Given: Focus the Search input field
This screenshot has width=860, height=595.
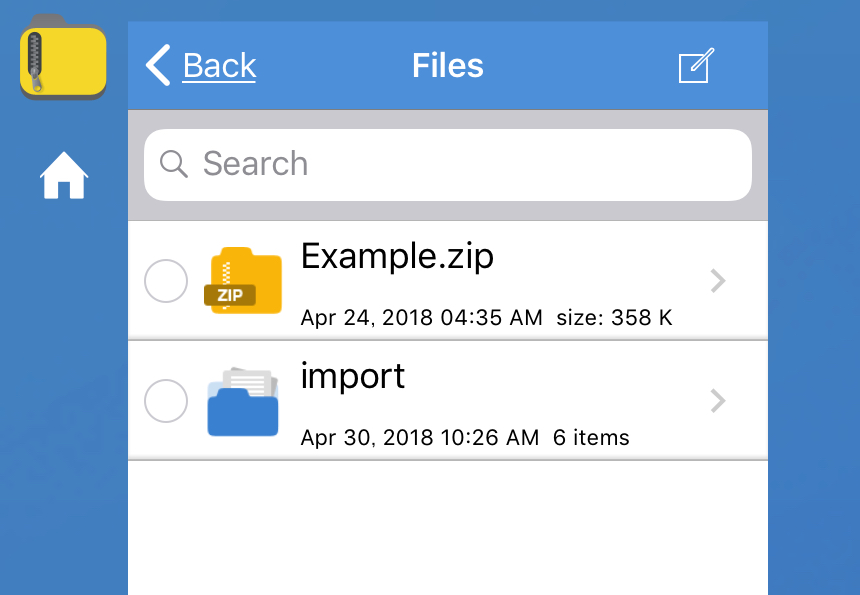Looking at the screenshot, I should (x=448, y=165).
